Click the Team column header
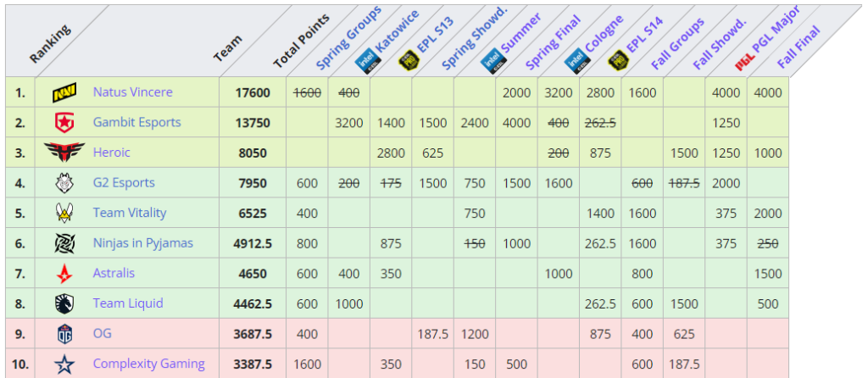This screenshot has width=868, height=378. coord(227,48)
